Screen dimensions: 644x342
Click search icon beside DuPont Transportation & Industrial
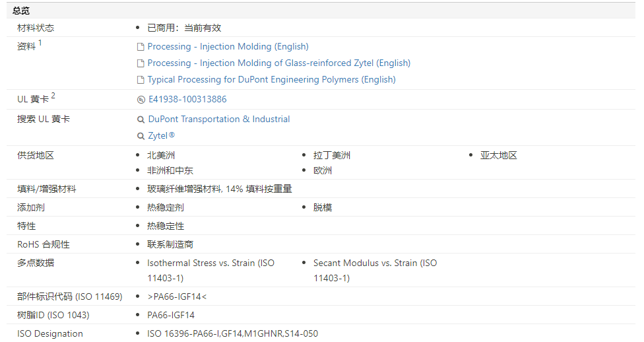point(141,120)
